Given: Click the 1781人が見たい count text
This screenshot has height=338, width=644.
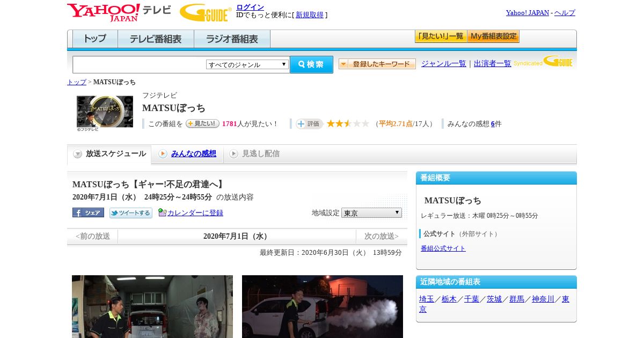Looking at the screenshot, I should pos(250,124).
